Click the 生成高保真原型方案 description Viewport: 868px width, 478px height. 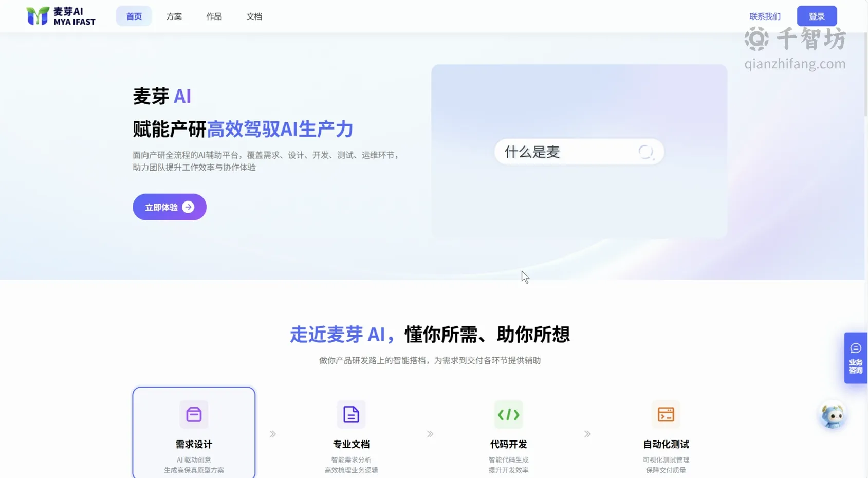point(194,470)
